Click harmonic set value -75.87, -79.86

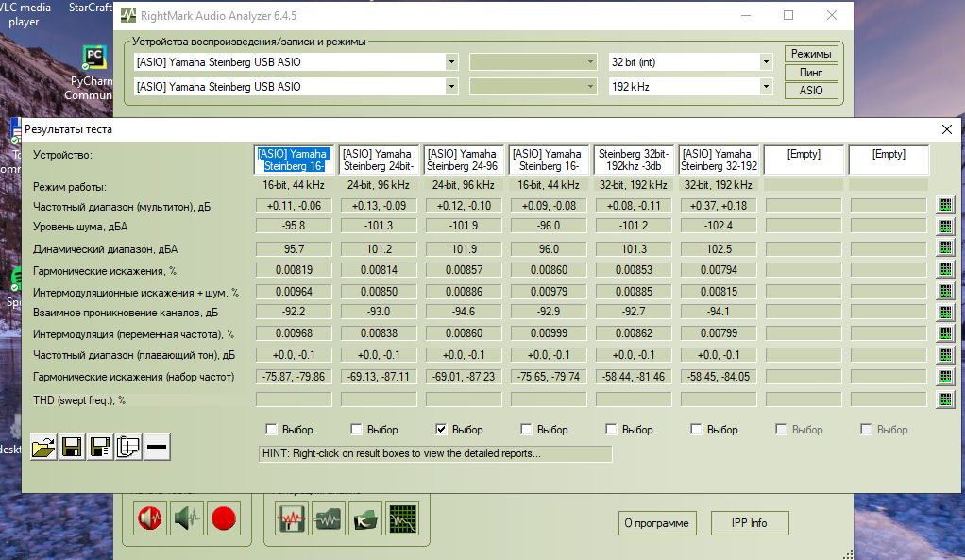tap(294, 377)
